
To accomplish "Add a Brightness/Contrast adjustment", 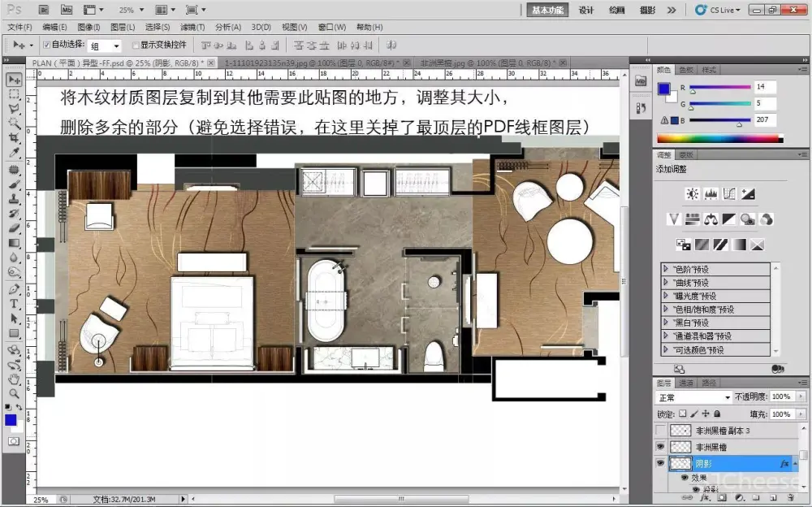I will click(692, 194).
